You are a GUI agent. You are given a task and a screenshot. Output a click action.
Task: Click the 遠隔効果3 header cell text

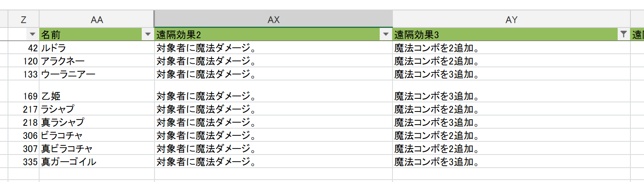(416, 35)
